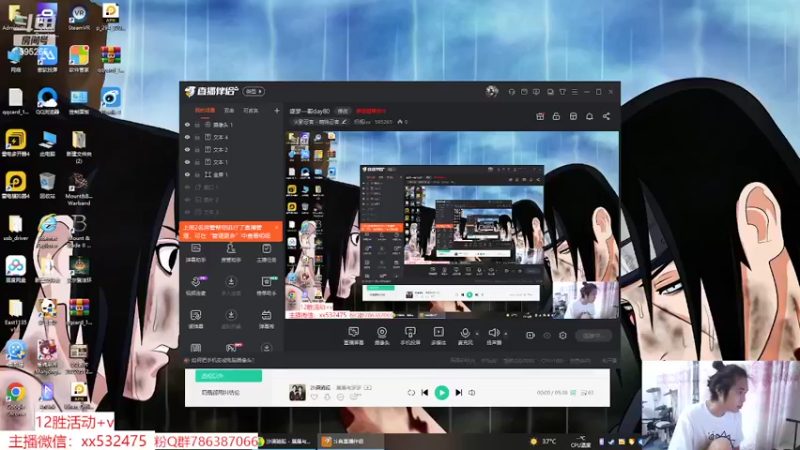Toggle loop mode in music player
The width and height of the screenshot is (800, 450).
pyautogui.click(x=411, y=392)
